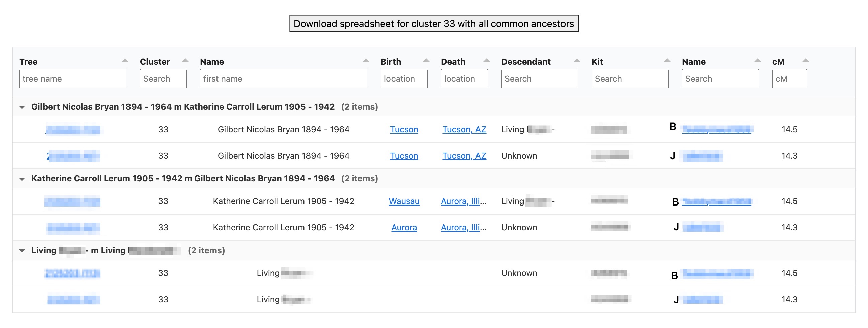
Task: Sort the Descendant column
Action: (576, 60)
